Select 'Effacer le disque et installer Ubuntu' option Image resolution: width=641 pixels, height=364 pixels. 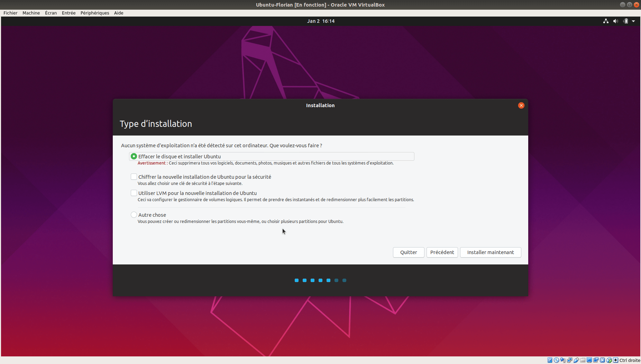tap(134, 157)
